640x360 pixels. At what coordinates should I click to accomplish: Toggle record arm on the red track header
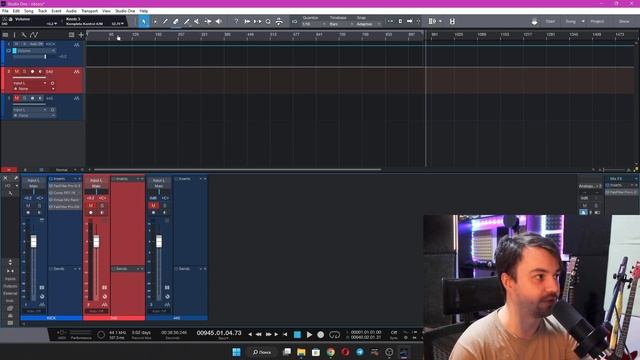pos(32,72)
